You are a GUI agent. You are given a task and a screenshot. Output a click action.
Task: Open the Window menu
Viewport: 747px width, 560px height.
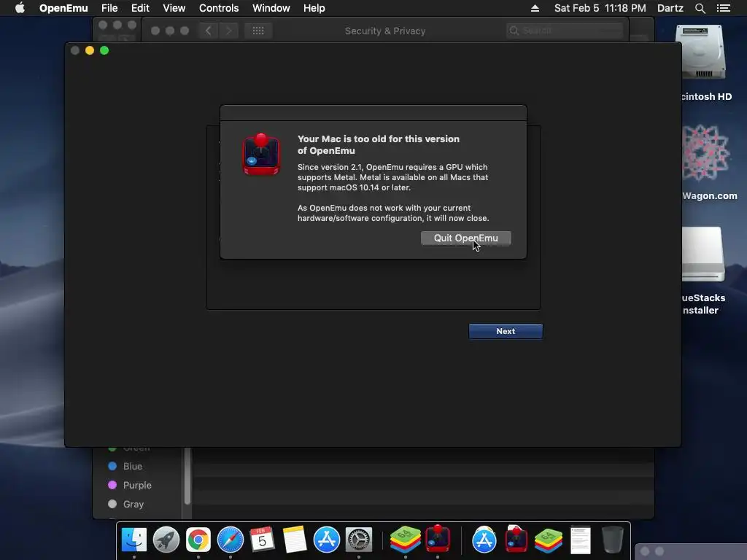pos(271,8)
